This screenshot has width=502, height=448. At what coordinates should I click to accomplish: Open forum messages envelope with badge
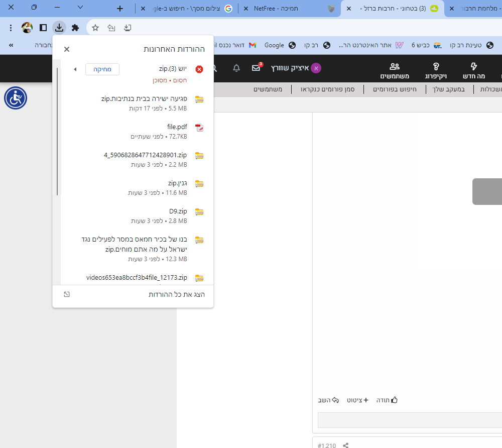257,67
